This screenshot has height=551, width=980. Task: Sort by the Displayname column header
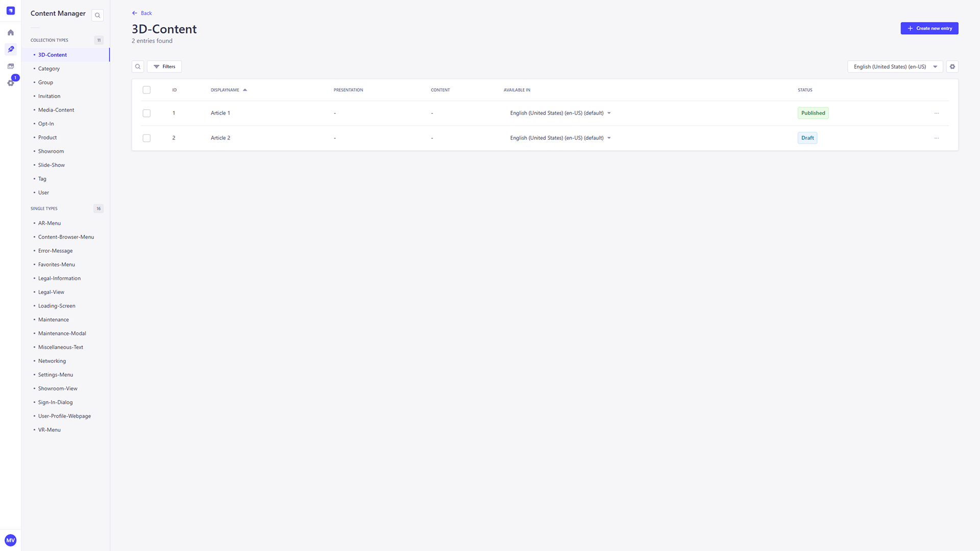225,90
